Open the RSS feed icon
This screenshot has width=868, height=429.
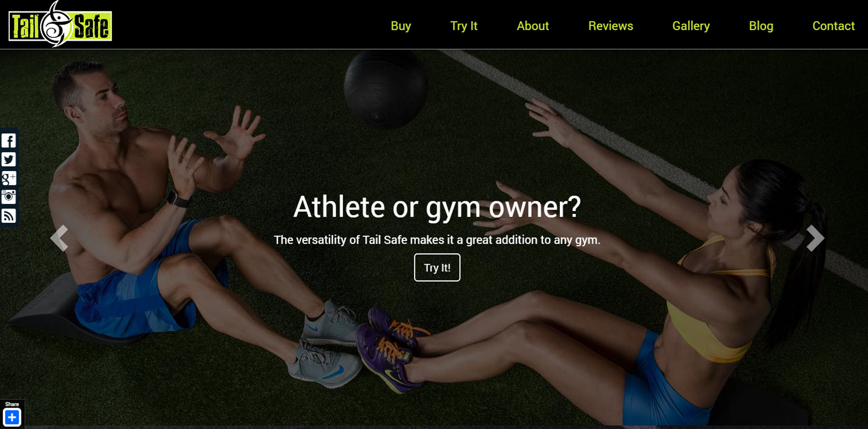(x=9, y=216)
